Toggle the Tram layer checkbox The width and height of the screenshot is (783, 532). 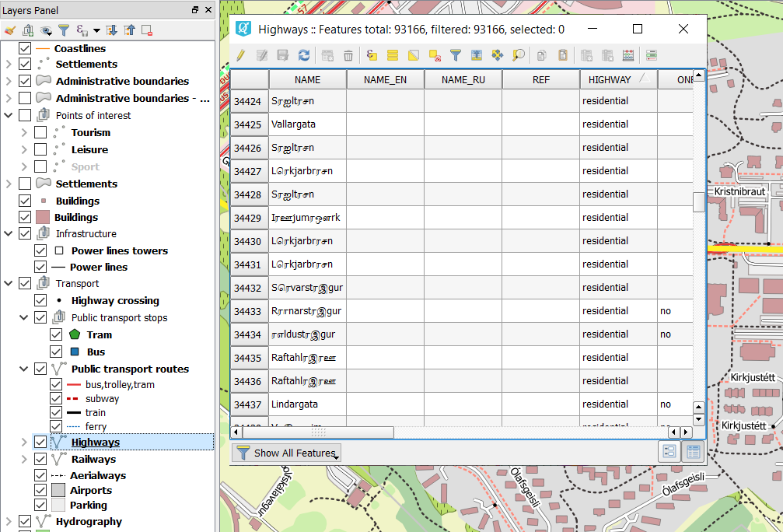coord(56,334)
